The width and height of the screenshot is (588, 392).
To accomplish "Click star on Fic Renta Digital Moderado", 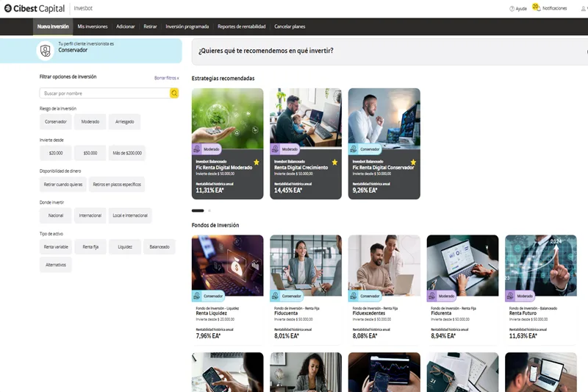I will click(257, 162).
